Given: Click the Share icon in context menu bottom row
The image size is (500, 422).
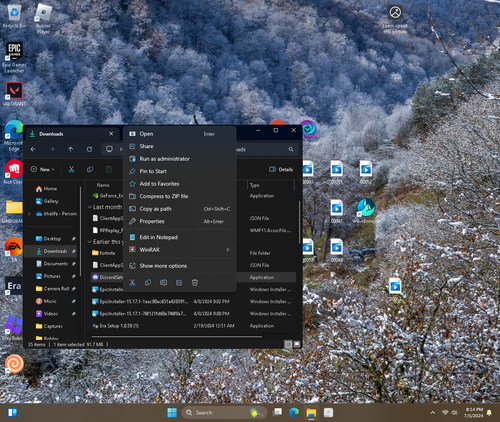Looking at the screenshot, I should (x=179, y=283).
